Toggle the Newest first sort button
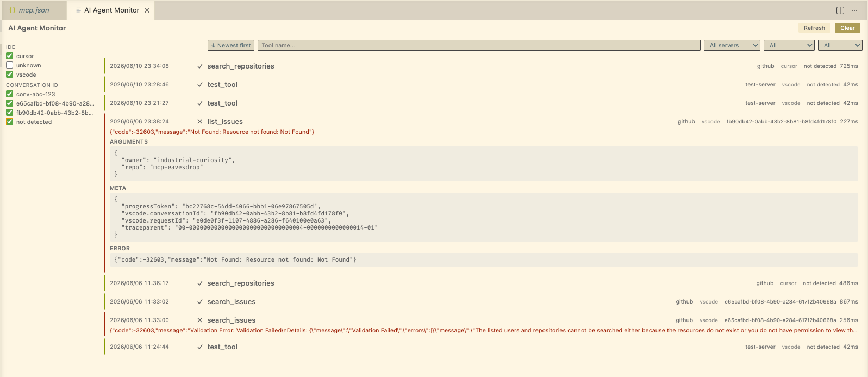This screenshot has width=868, height=377. [x=231, y=45]
